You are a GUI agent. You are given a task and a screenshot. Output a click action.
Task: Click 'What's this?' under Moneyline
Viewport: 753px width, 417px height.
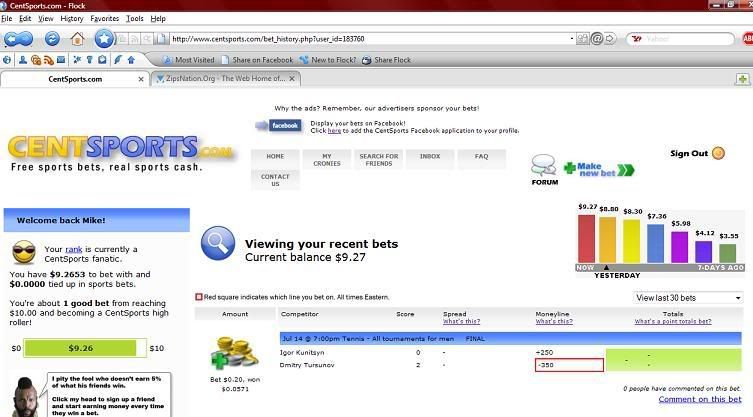[554, 321]
